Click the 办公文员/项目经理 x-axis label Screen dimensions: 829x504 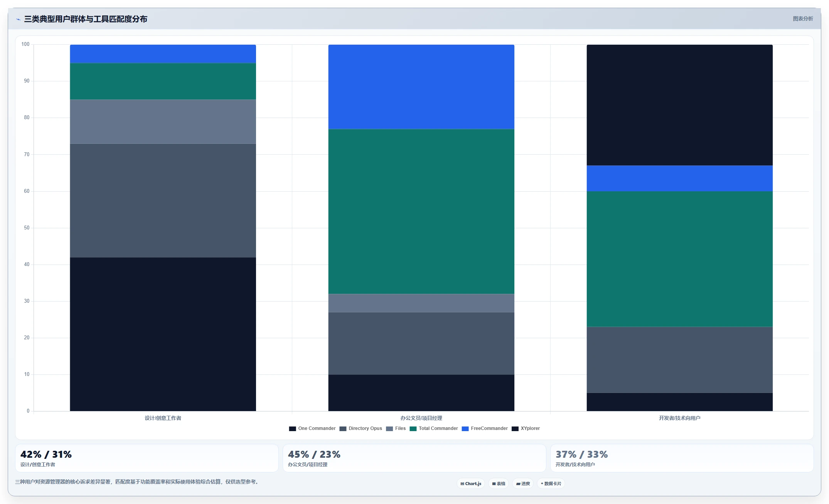tap(421, 418)
